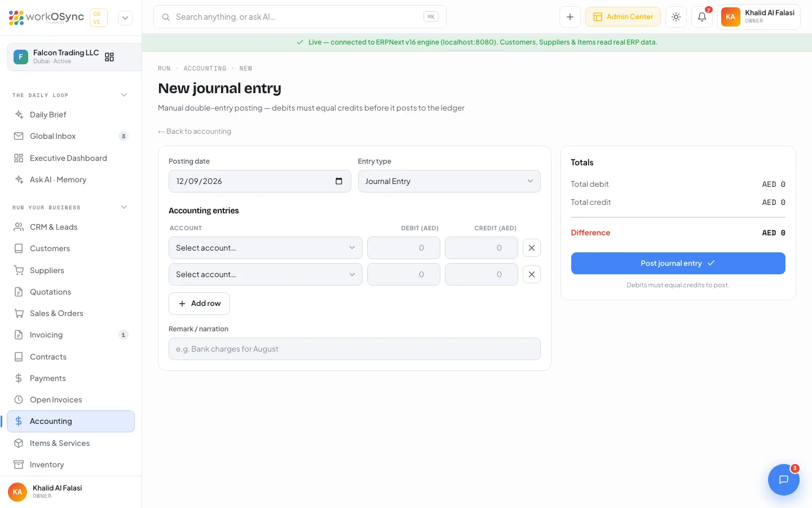Open the Admin Center
Image resolution: width=812 pixels, height=508 pixels.
(623, 17)
